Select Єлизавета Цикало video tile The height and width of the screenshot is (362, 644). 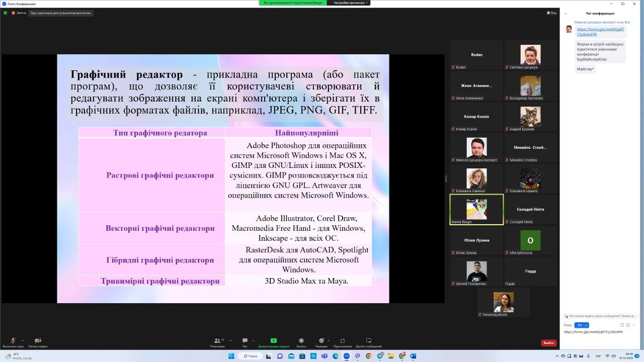pos(530,178)
